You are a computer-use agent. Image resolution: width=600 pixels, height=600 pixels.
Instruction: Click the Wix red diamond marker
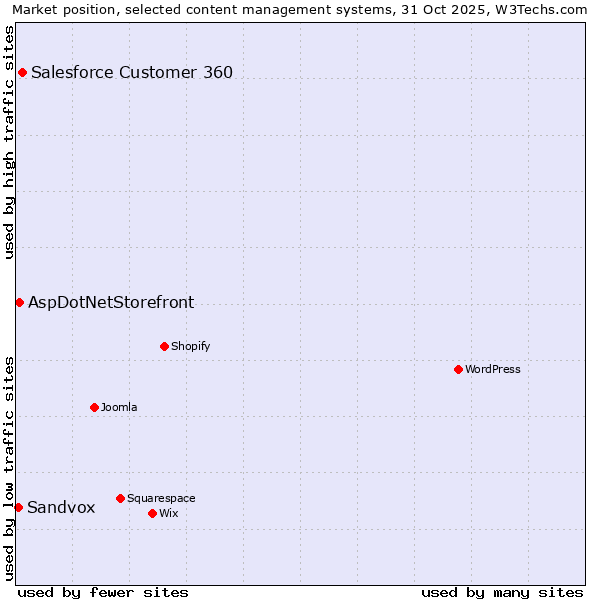pyautogui.click(x=152, y=513)
